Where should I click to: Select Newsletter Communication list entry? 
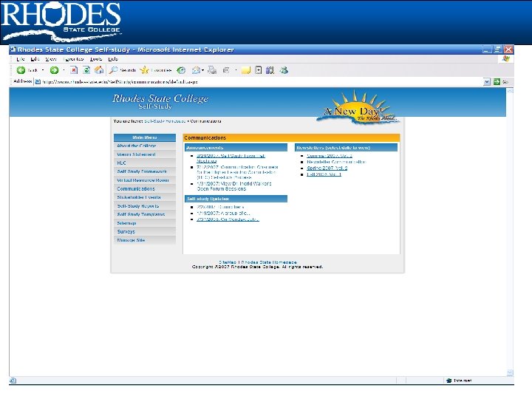click(x=336, y=162)
